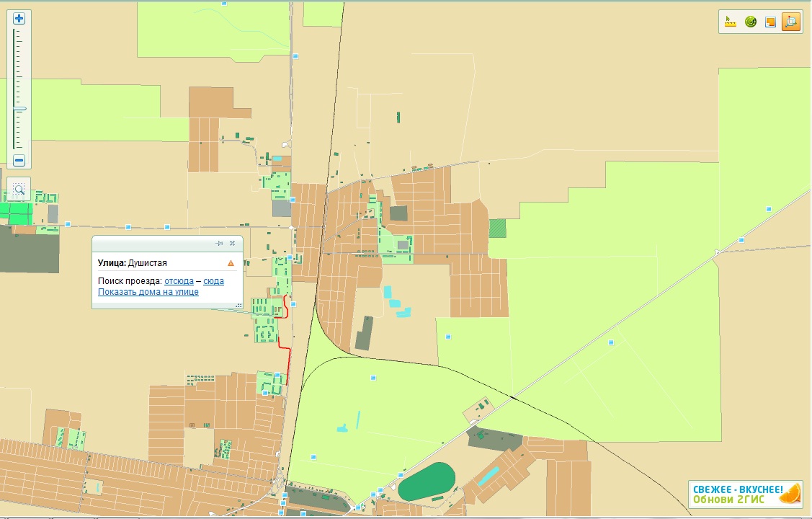The width and height of the screenshot is (812, 519).
Task: Click the orange sticky note icon
Action: coord(770,22)
